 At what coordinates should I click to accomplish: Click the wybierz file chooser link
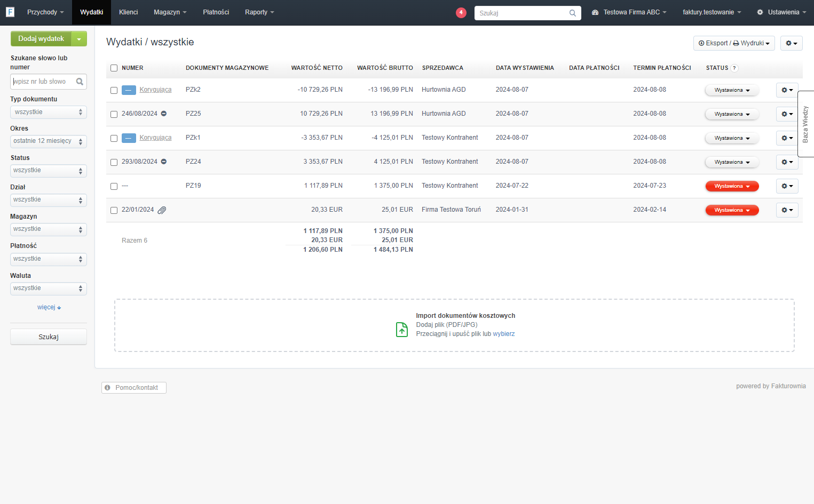pos(504,334)
